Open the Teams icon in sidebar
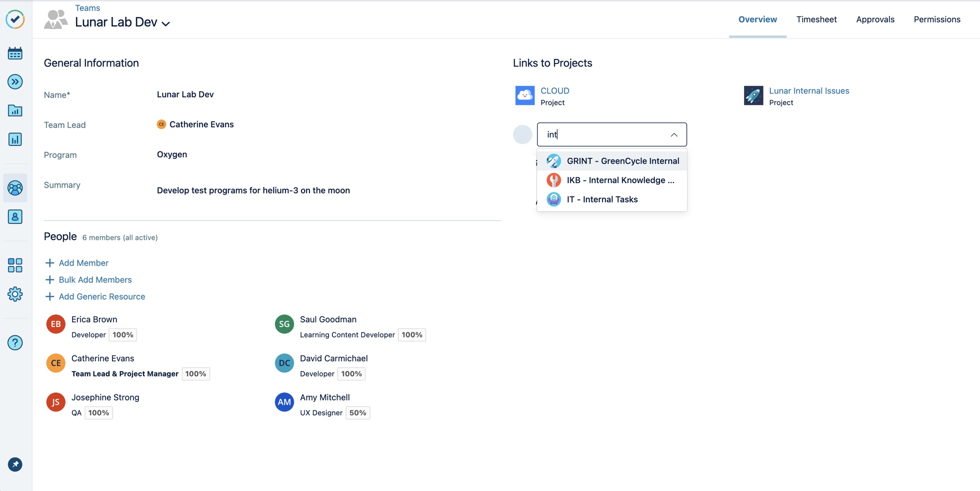 click(15, 188)
